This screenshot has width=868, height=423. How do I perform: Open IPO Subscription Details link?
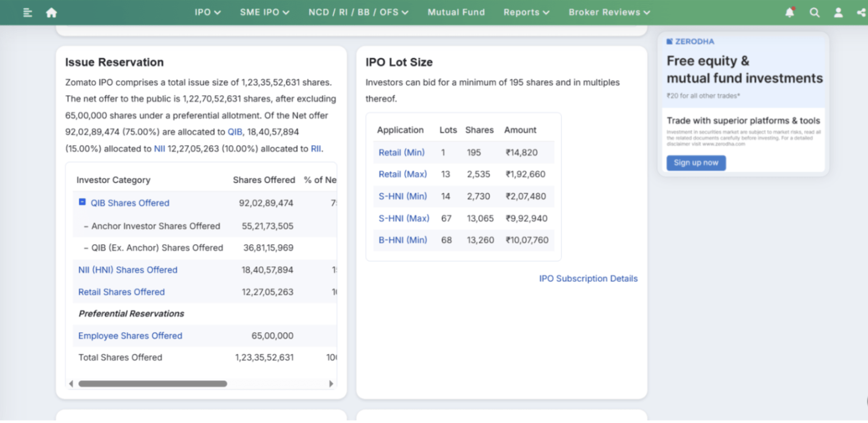coord(589,278)
